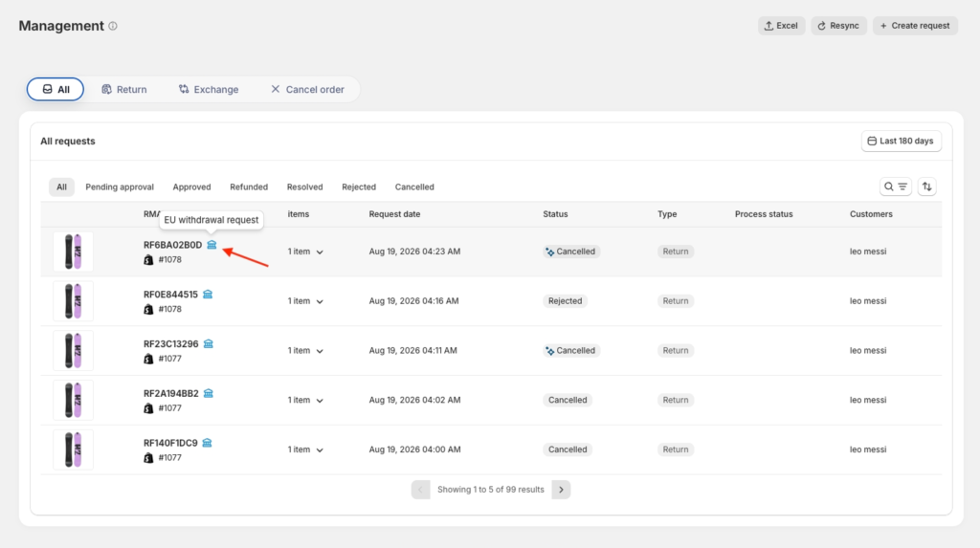Click the Rejected status badge
This screenshot has width=980, height=548.
pyautogui.click(x=565, y=301)
